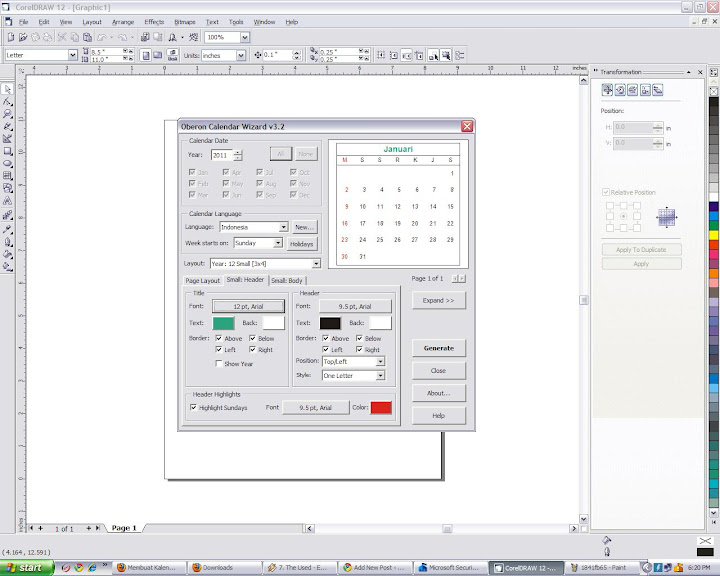Click the green Title text color swatch
The image size is (720, 576).
coord(224,323)
